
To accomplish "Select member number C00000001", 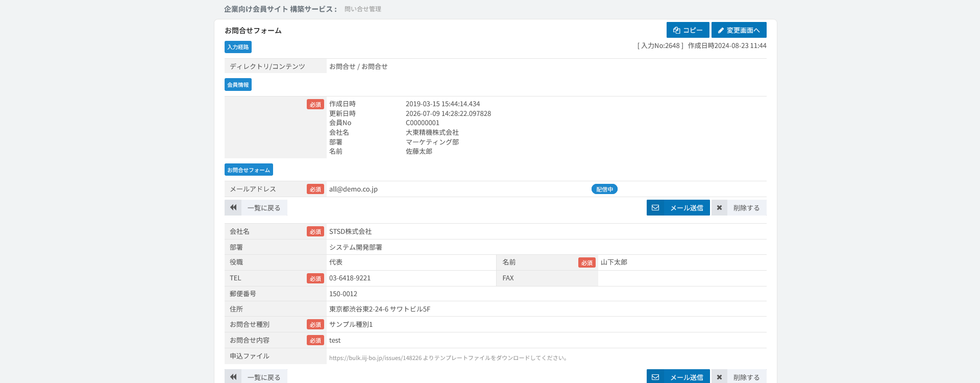I will [x=423, y=123].
